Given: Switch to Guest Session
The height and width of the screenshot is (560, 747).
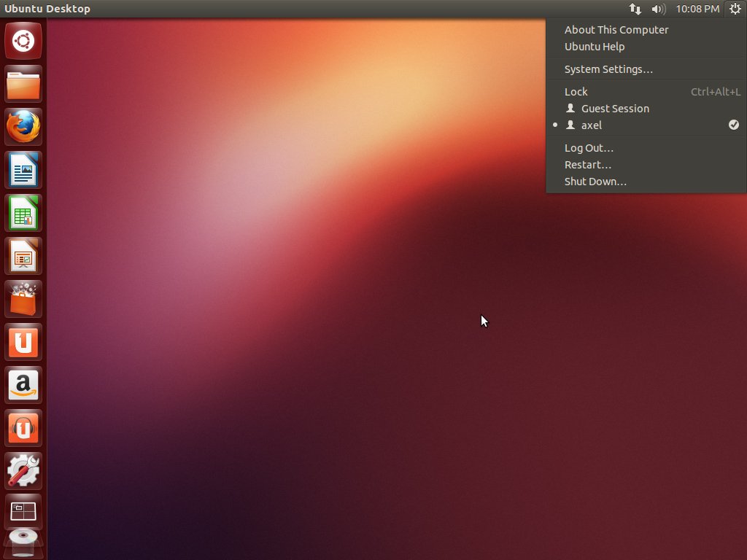Looking at the screenshot, I should click(615, 109).
